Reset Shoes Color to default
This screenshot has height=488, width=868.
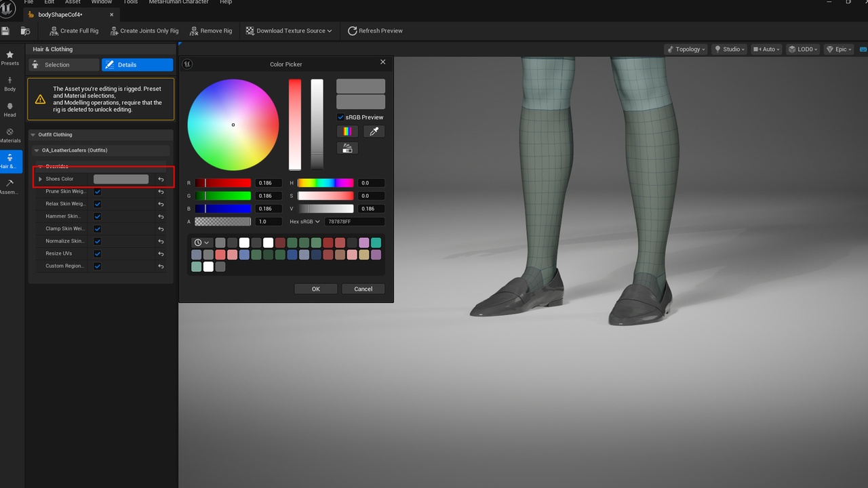tap(161, 179)
